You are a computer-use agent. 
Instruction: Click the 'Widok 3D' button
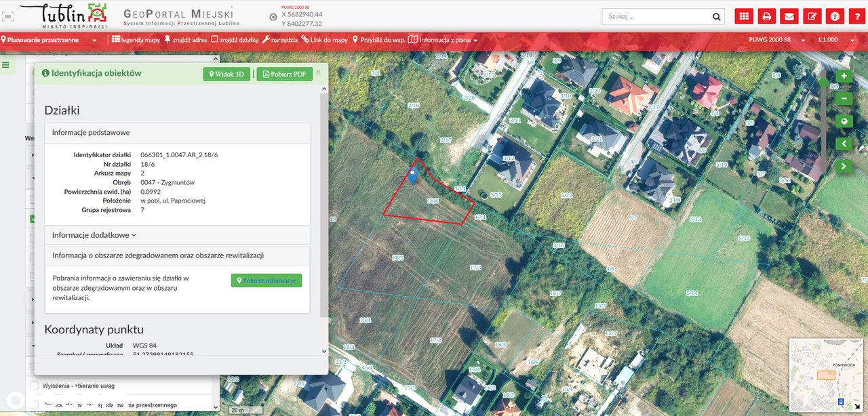[x=226, y=74]
